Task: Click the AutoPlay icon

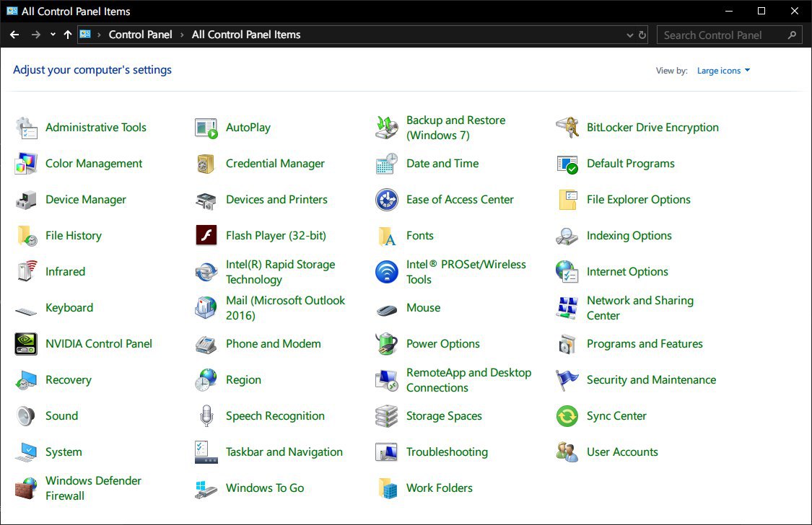Action: 206,128
